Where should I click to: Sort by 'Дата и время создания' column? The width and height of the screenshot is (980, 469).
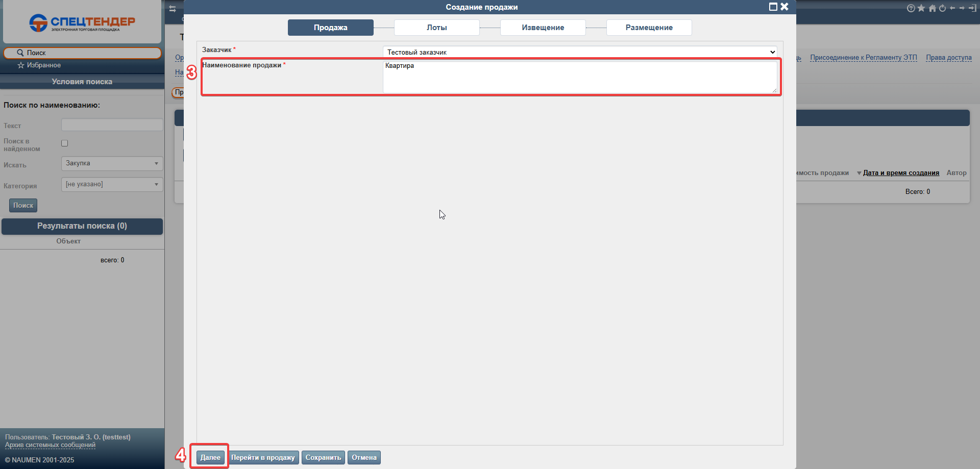pyautogui.click(x=901, y=173)
